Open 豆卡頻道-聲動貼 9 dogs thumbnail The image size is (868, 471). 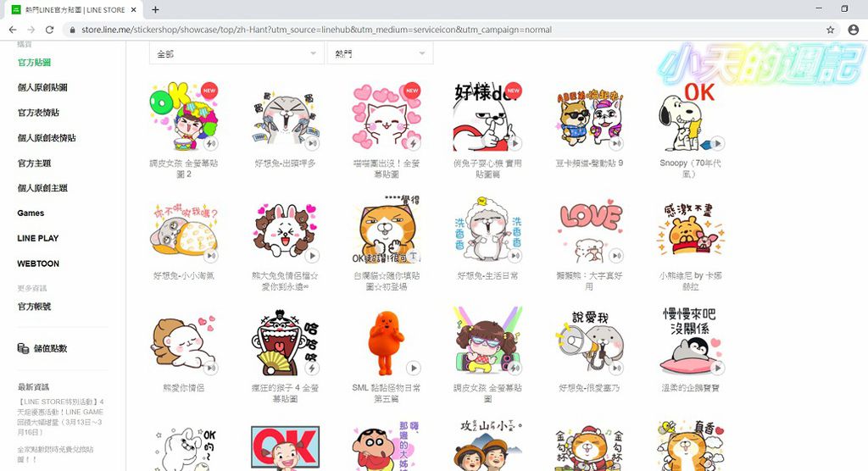[590, 116]
